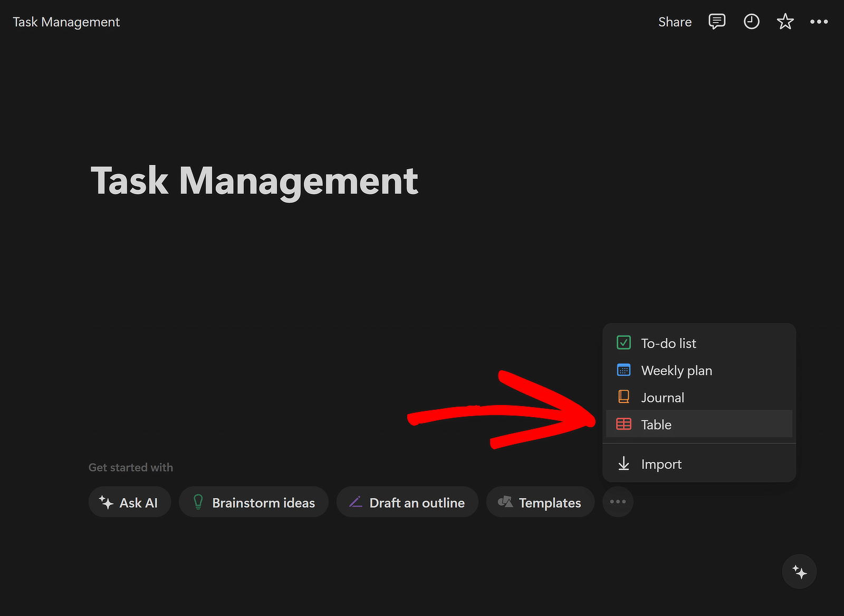Open the Notion AI sparkle button
Viewport: 844px width, 616px height.
click(x=799, y=572)
